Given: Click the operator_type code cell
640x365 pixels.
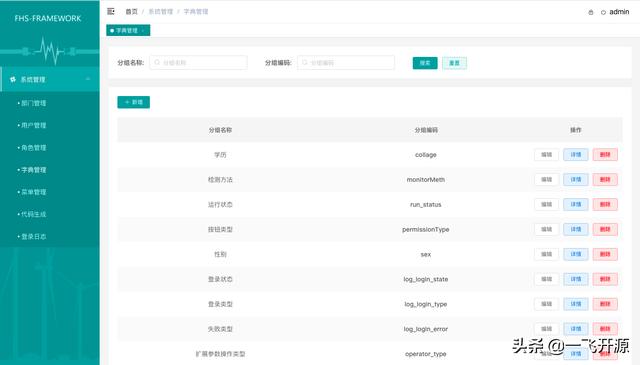Looking at the screenshot, I should [x=426, y=354].
